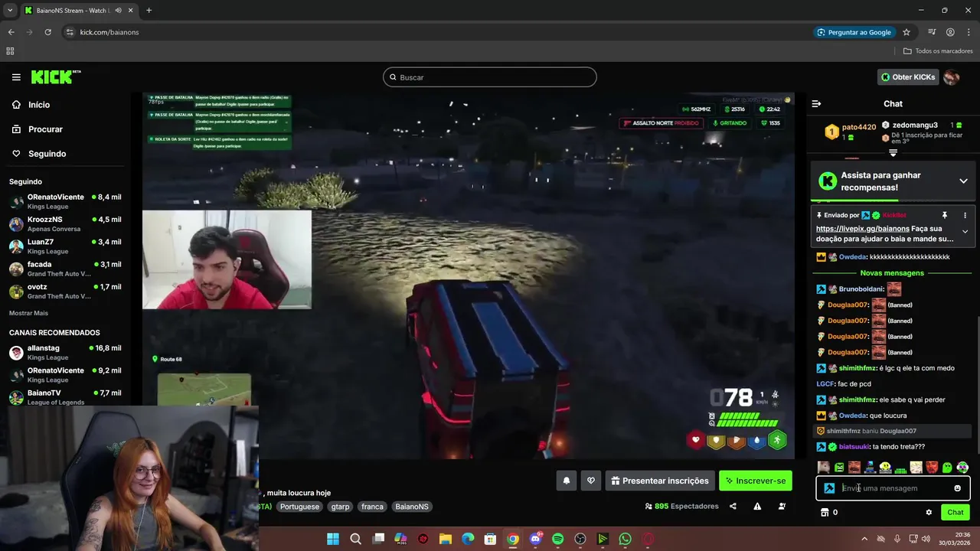This screenshot has height=551, width=980.
Task: Open chat settings gear
Action: click(929, 513)
